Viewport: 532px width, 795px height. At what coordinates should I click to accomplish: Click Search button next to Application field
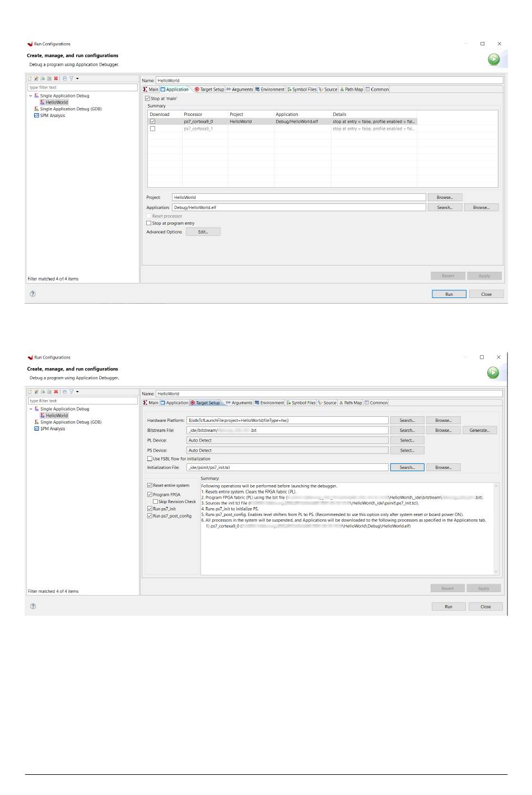[x=445, y=207]
